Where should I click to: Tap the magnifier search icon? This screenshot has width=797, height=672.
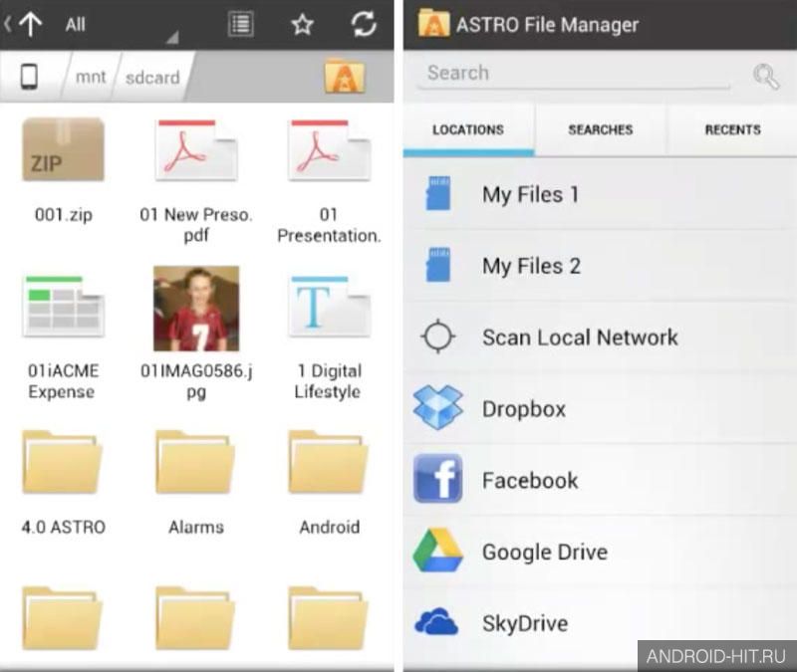tap(765, 77)
